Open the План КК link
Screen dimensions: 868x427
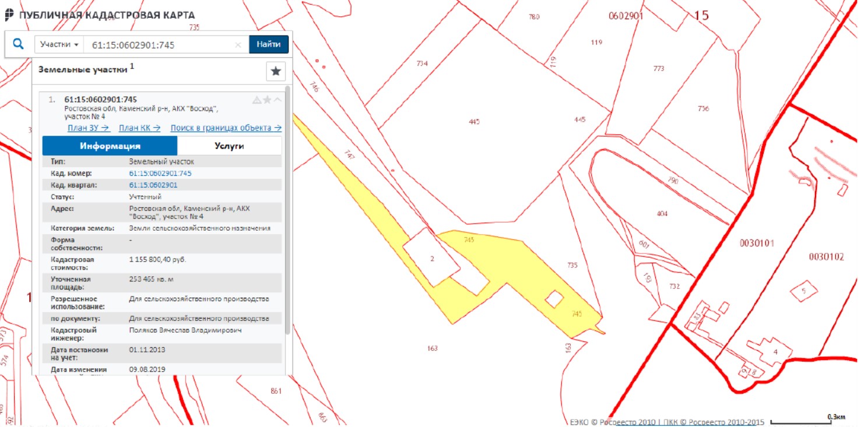click(140, 128)
